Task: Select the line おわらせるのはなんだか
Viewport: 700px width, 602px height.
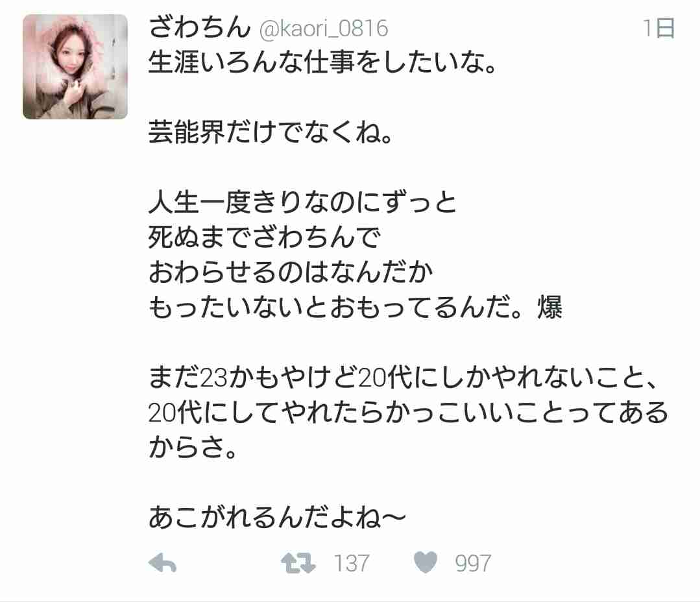Action: 291,272
